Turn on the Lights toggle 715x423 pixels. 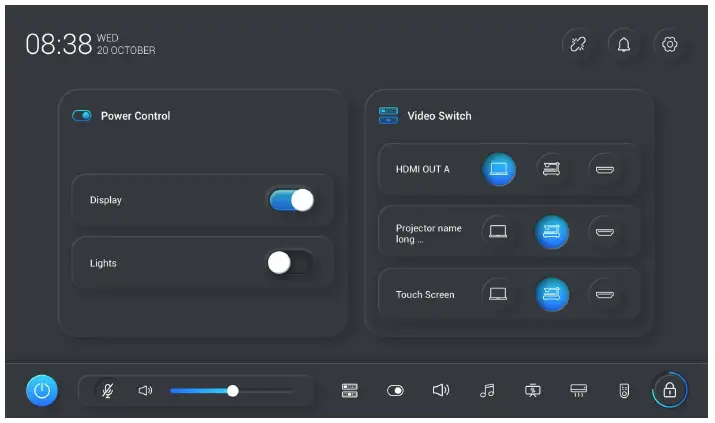[x=290, y=263]
